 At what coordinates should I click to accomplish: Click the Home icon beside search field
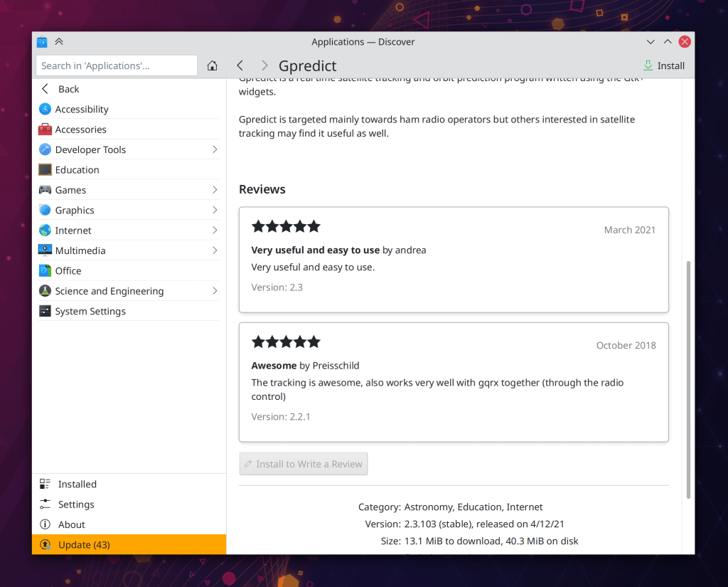[212, 66]
